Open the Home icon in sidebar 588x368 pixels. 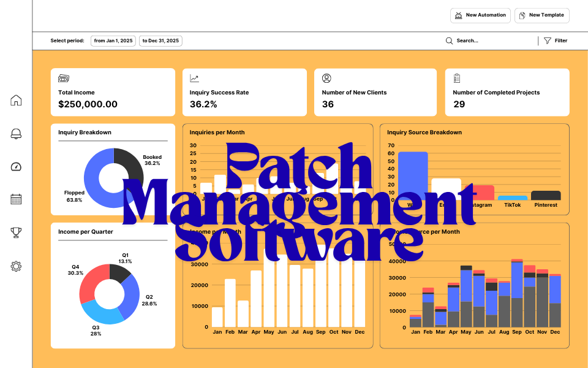click(16, 100)
